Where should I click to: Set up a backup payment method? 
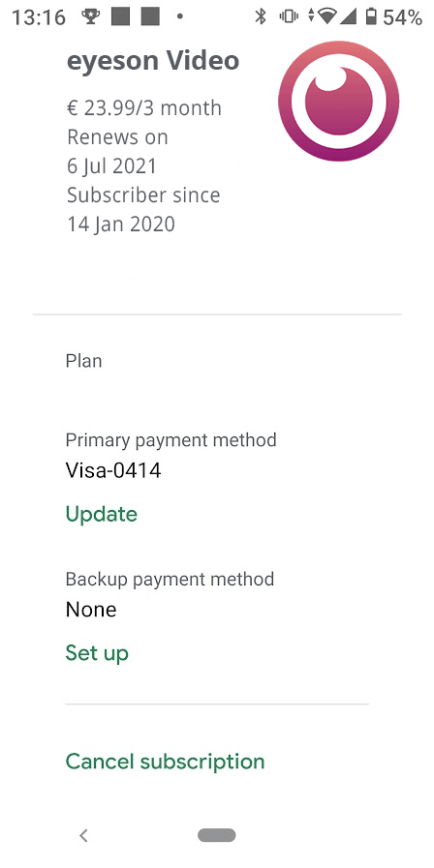tap(97, 652)
